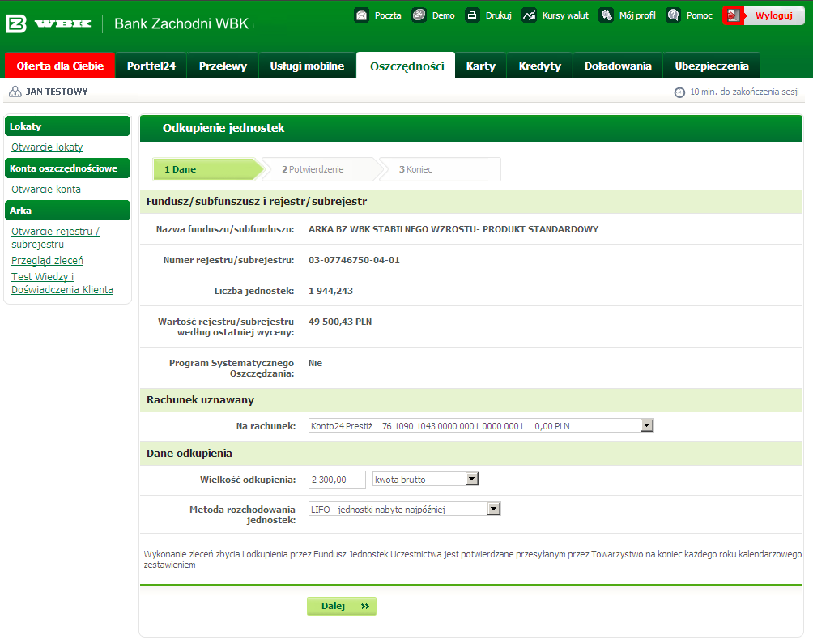
Task: Click the 10 min. session timer text
Action: 744,92
